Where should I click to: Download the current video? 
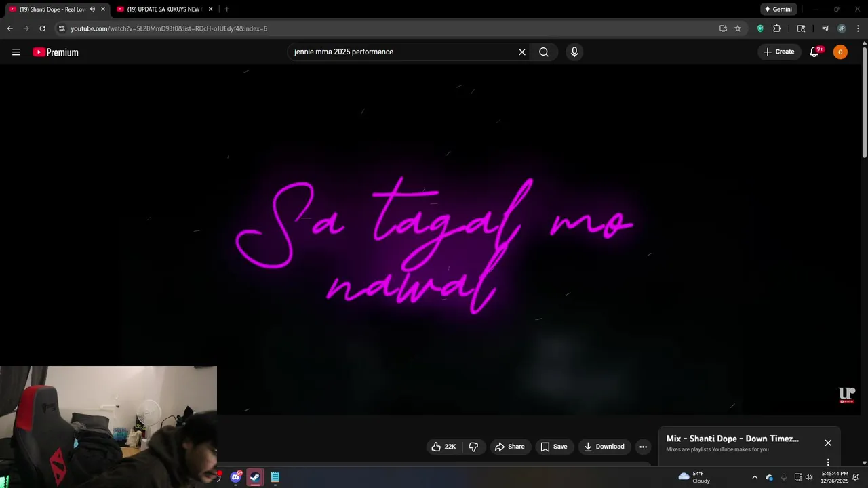[604, 447]
